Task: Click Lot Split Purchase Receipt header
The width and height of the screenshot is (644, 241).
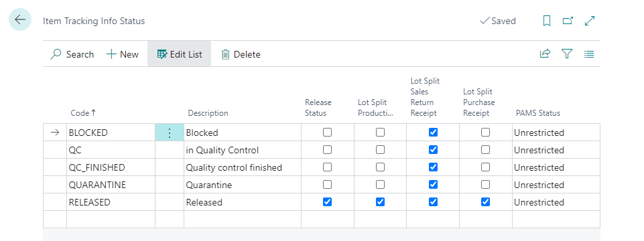Action: click(x=479, y=102)
